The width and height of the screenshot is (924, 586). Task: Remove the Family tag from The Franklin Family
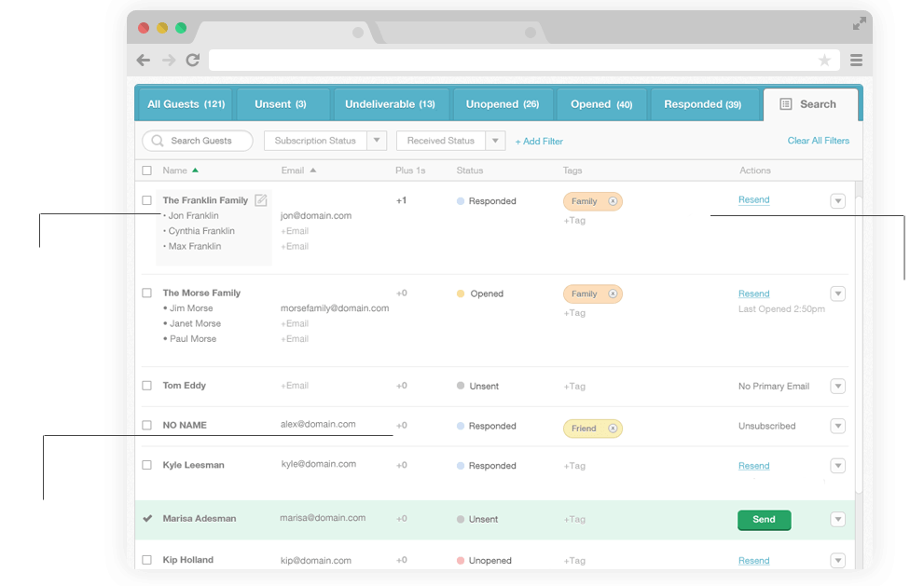pyautogui.click(x=613, y=201)
